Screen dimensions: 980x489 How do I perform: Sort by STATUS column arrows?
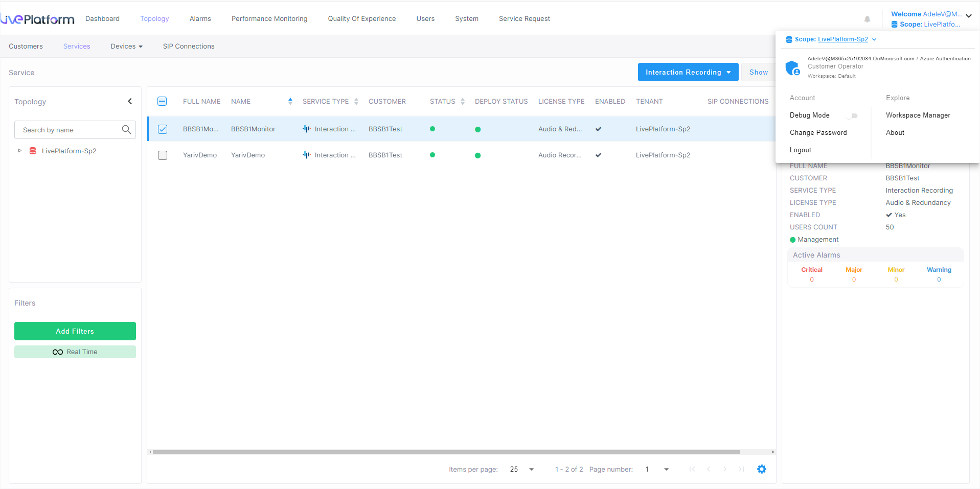click(463, 101)
